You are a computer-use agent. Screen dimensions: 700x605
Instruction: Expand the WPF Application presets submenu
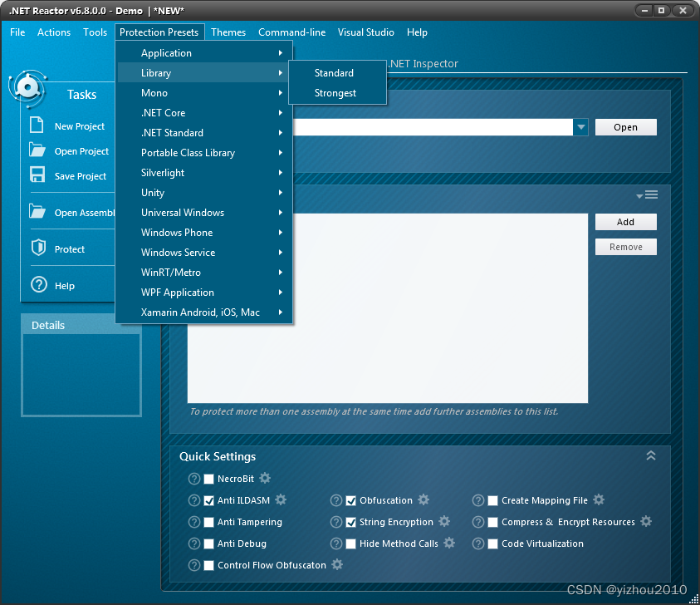point(205,293)
